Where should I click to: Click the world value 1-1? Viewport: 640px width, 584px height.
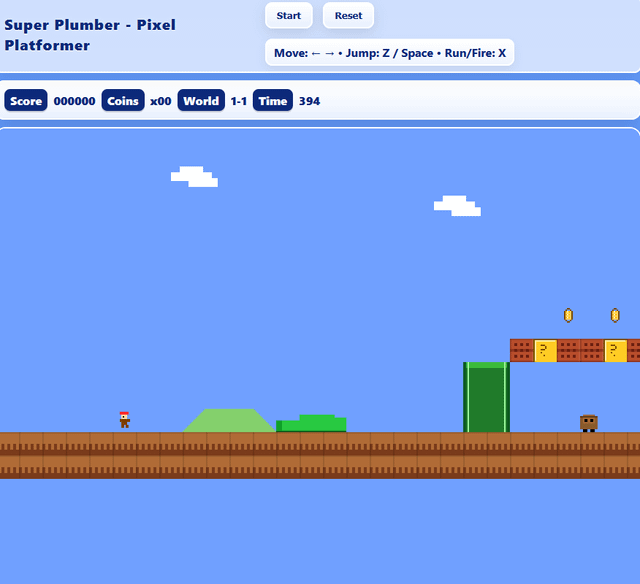[239, 101]
